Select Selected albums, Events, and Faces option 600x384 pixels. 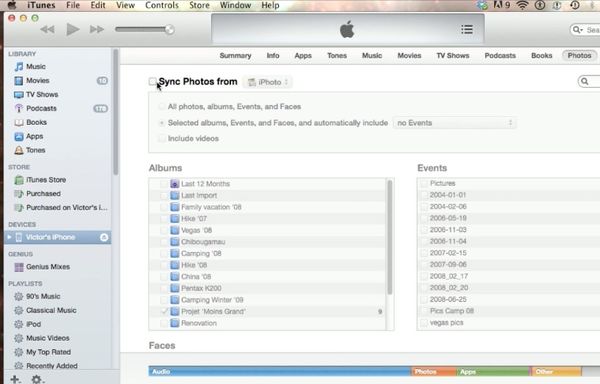pos(162,123)
